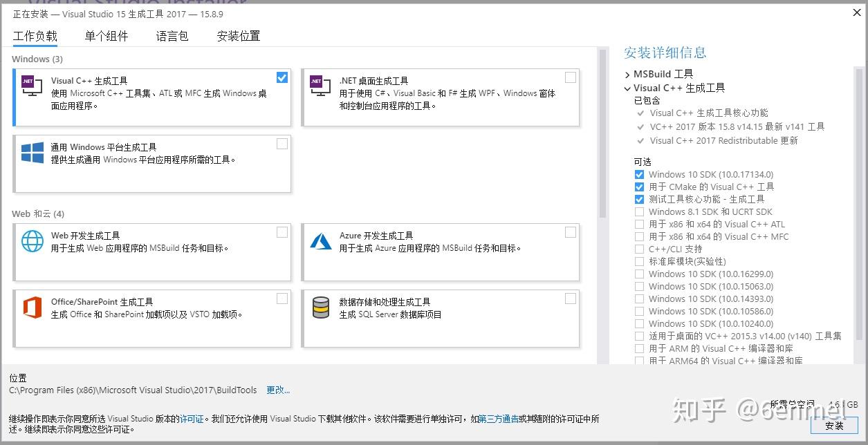Check 用于 x86 和 x64 的 Visual C++ MFC
This screenshot has width=868, height=445.
[x=639, y=237]
